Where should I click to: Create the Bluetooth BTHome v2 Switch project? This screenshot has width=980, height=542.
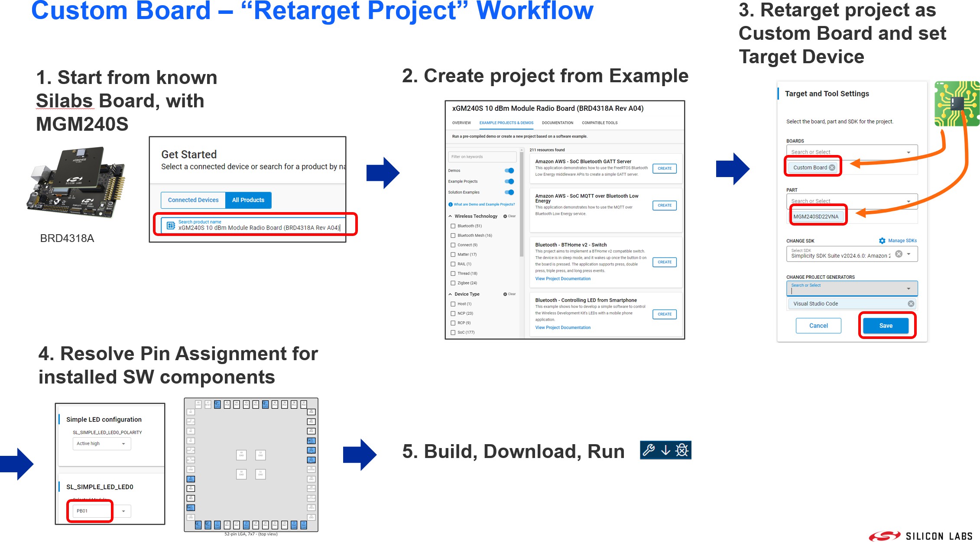point(665,262)
